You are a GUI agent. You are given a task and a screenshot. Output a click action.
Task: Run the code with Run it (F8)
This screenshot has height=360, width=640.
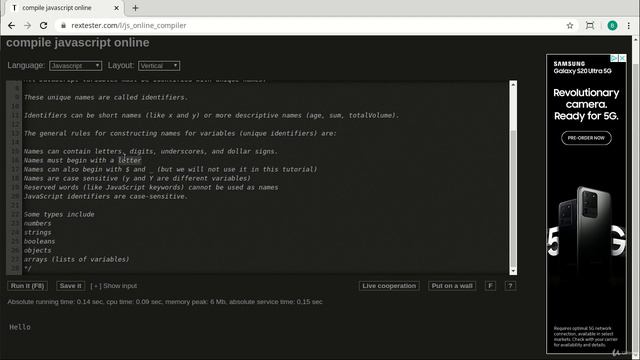coord(27,286)
